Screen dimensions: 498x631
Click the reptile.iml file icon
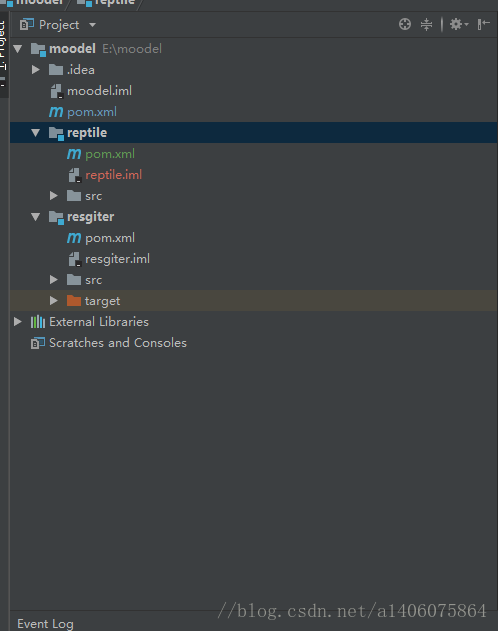(75, 175)
